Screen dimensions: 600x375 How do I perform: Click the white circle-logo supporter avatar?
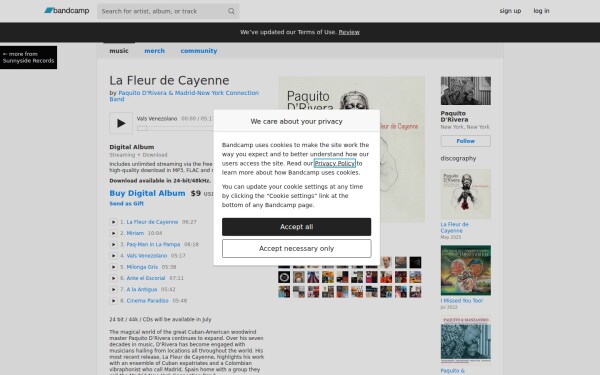coord(284,277)
